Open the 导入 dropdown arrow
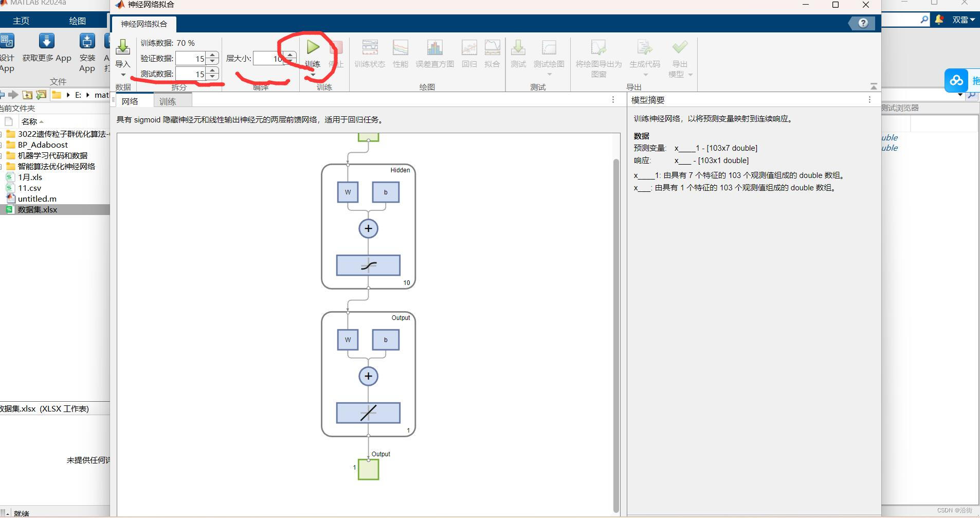Image resolution: width=980 pixels, height=518 pixels. tap(122, 75)
